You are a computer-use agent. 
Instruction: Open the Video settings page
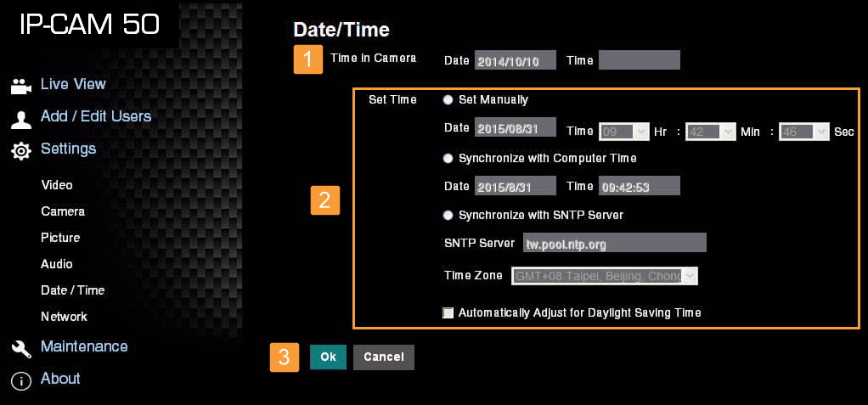(x=57, y=185)
